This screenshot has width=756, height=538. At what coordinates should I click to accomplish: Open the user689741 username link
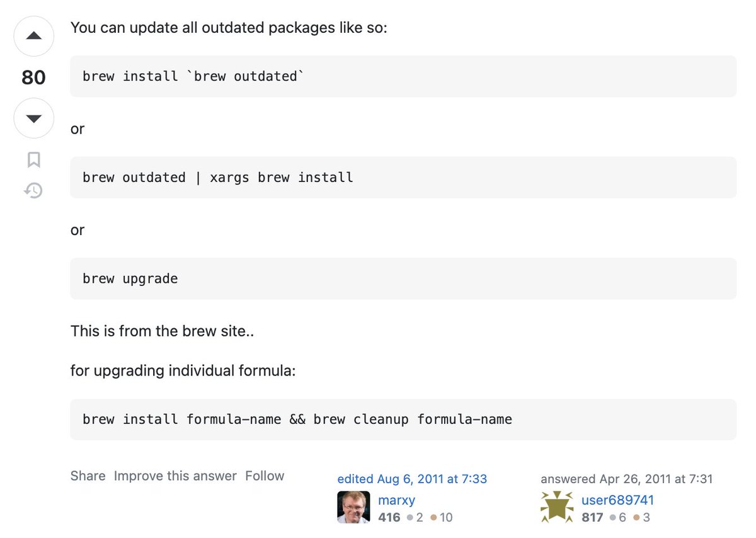pos(617,500)
